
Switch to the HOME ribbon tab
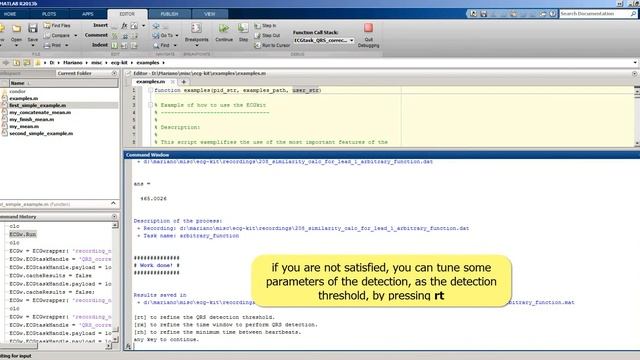(x=10, y=14)
